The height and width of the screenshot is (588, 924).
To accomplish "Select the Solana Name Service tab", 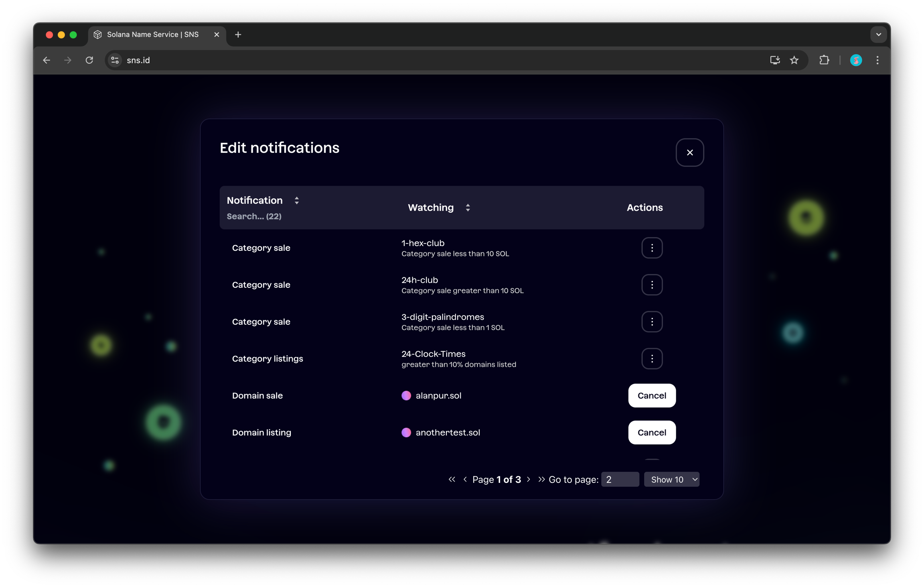I will tap(153, 35).
